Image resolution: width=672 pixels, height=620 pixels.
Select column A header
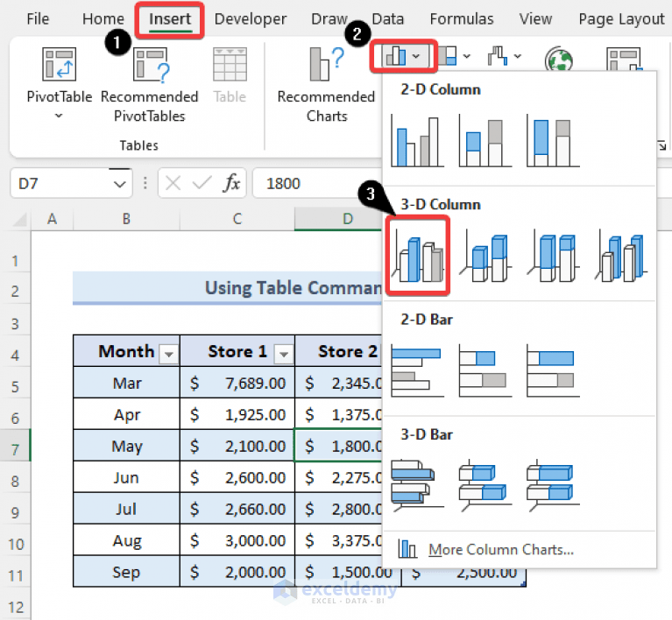52,219
